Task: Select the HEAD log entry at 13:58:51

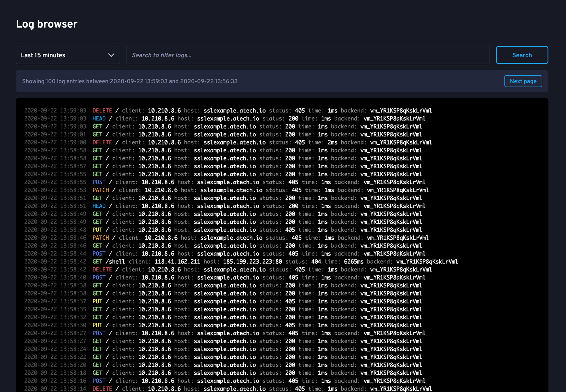Action: tap(225, 206)
